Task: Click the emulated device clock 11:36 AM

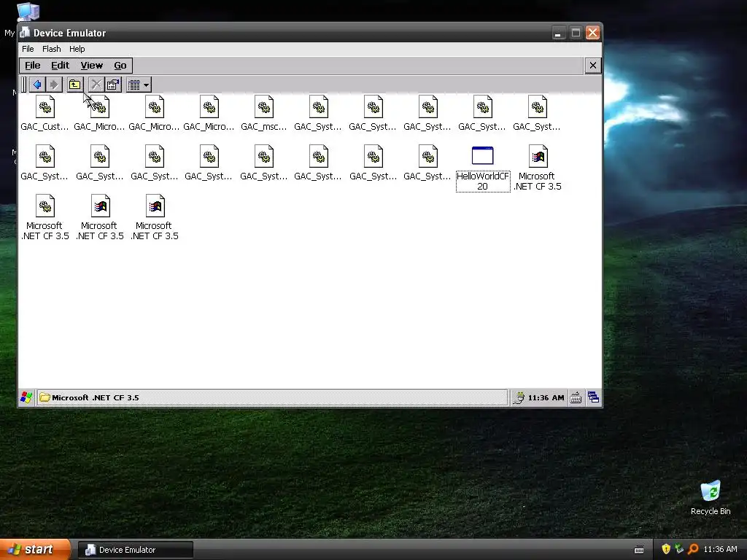Action: tap(546, 397)
